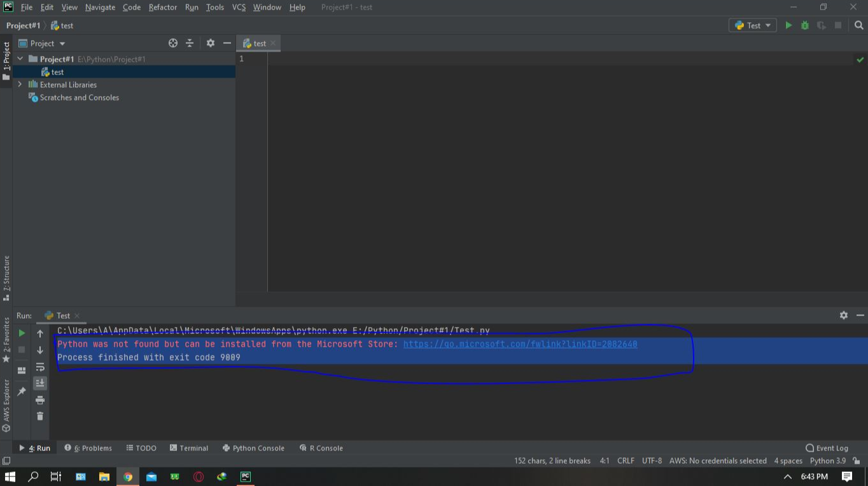Rerun Test from the Run panel
The height and width of the screenshot is (486, 868).
pos(22,333)
